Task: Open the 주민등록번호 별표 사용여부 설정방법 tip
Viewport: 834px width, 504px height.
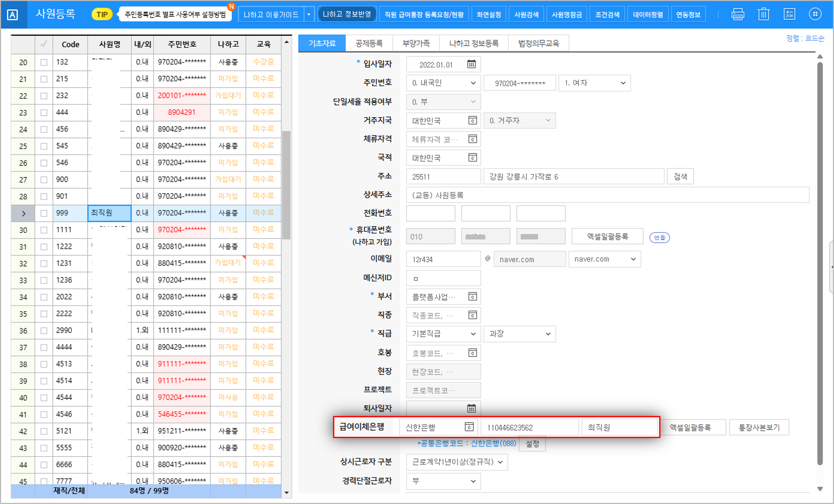Action: (x=175, y=14)
